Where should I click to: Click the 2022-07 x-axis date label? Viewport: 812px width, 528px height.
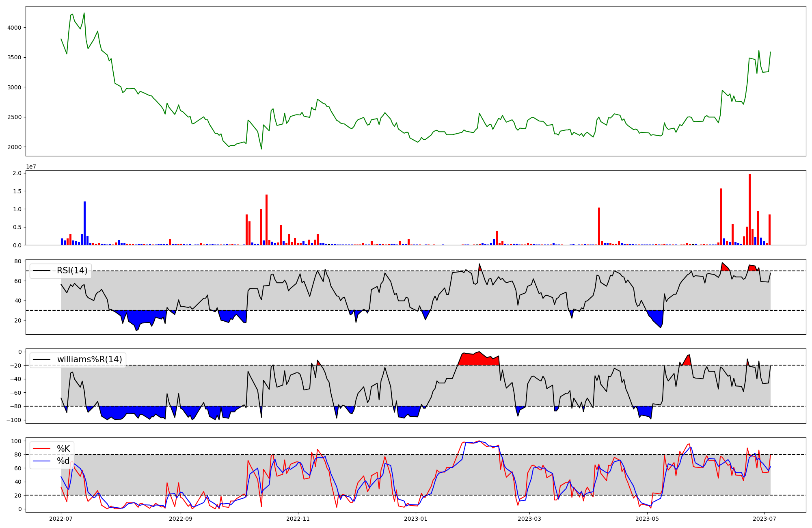coord(61,519)
